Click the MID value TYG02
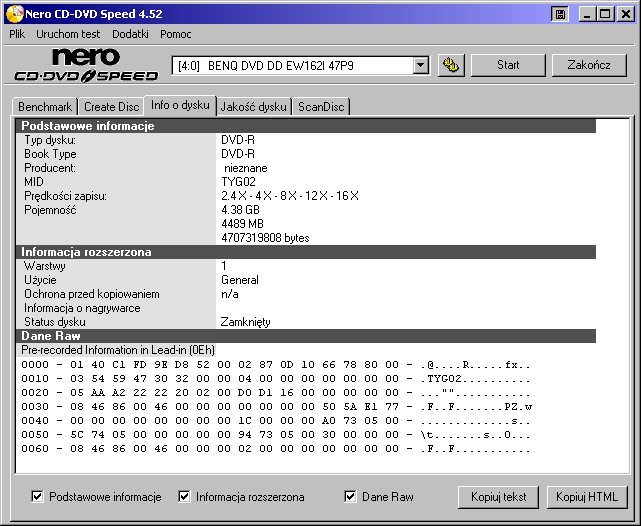Screen dimensions: 641x526 238,182
